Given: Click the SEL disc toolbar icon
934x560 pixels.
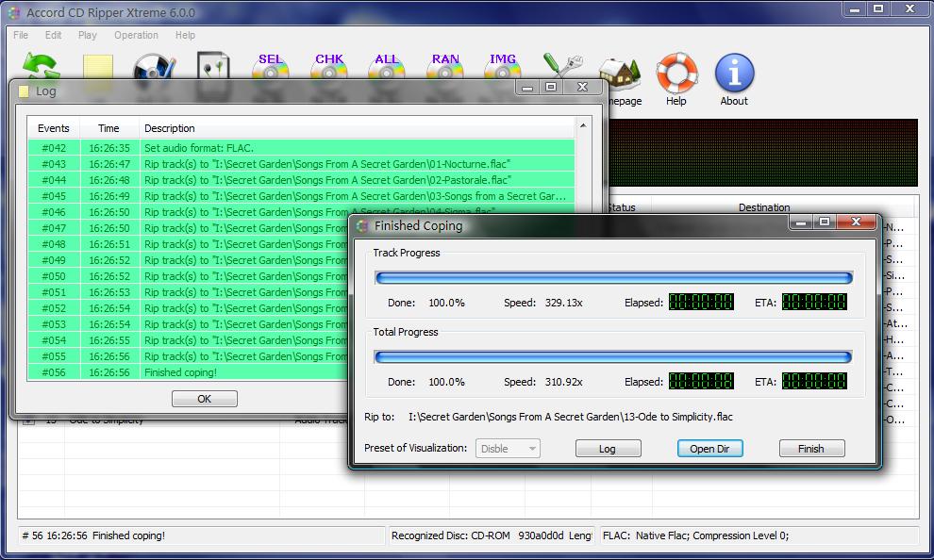Looking at the screenshot, I should pos(271,65).
